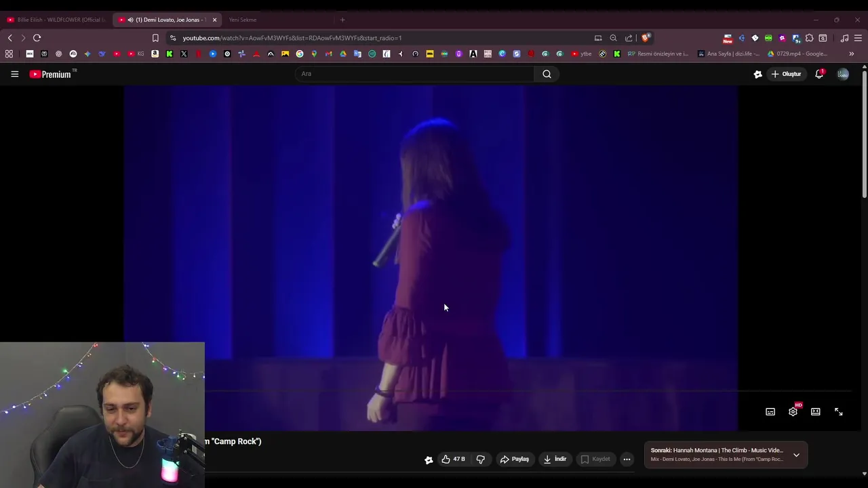Open the apps grid bookmark icon

tap(9, 54)
